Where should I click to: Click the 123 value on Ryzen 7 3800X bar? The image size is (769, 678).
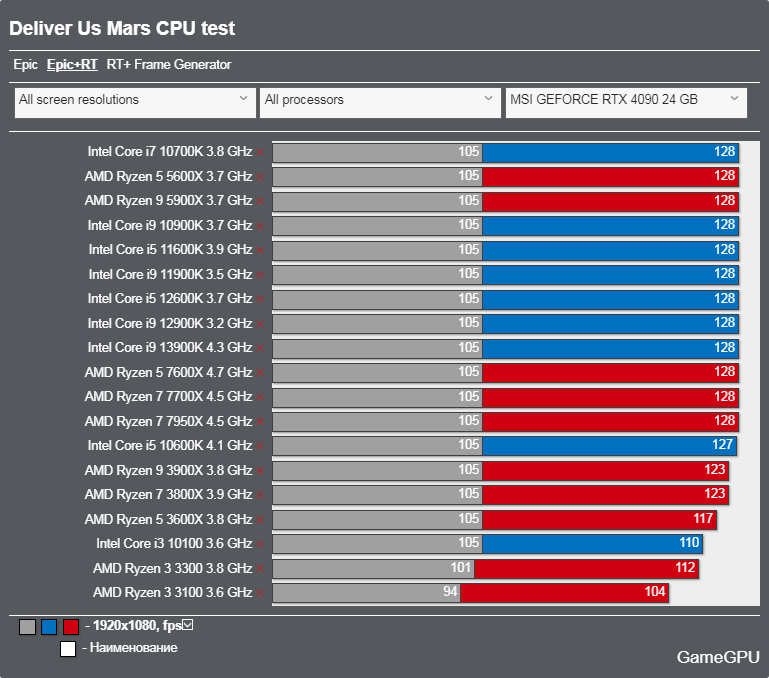[x=715, y=494]
